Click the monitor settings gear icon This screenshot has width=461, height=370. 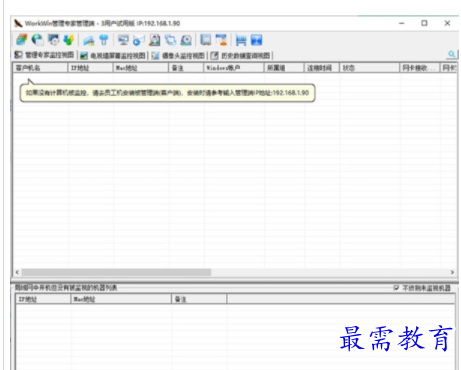(x=53, y=40)
